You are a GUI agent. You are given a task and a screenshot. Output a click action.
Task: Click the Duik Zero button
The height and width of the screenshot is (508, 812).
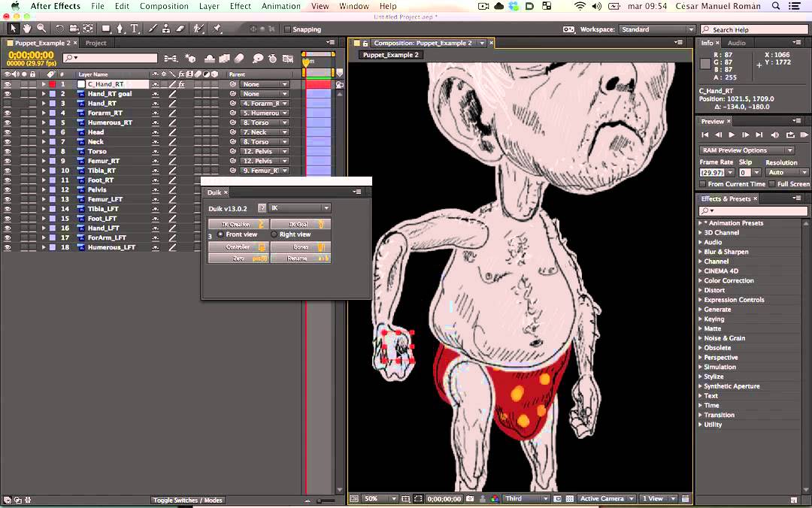(239, 258)
